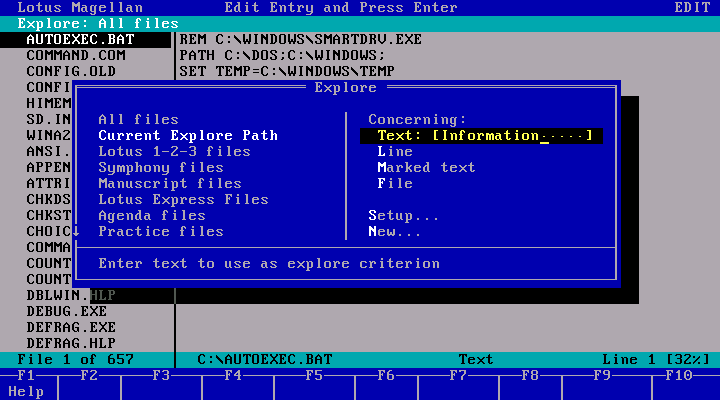Select COMMAND.COM in the file list
720x400 pixels.
click(76, 56)
